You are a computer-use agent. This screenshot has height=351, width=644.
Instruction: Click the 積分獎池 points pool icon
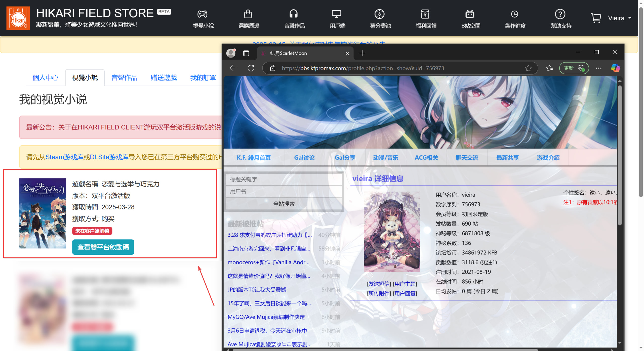pos(379,14)
